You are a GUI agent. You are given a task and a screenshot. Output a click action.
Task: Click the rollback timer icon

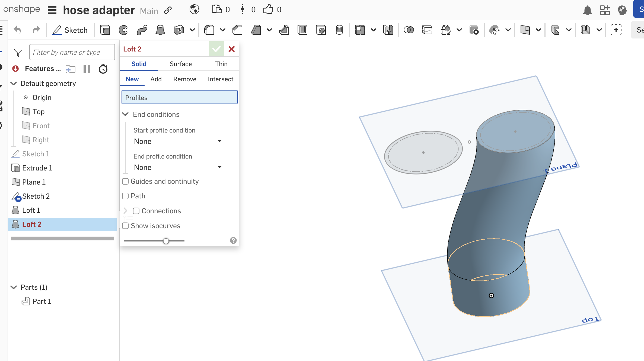(103, 69)
